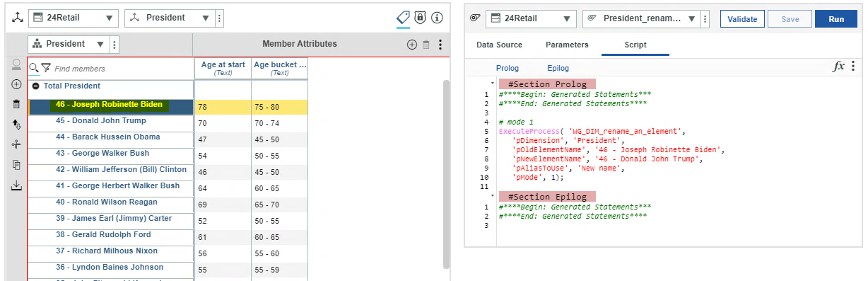Click the filter icon beside Find members
868x281 pixels.
(x=46, y=68)
